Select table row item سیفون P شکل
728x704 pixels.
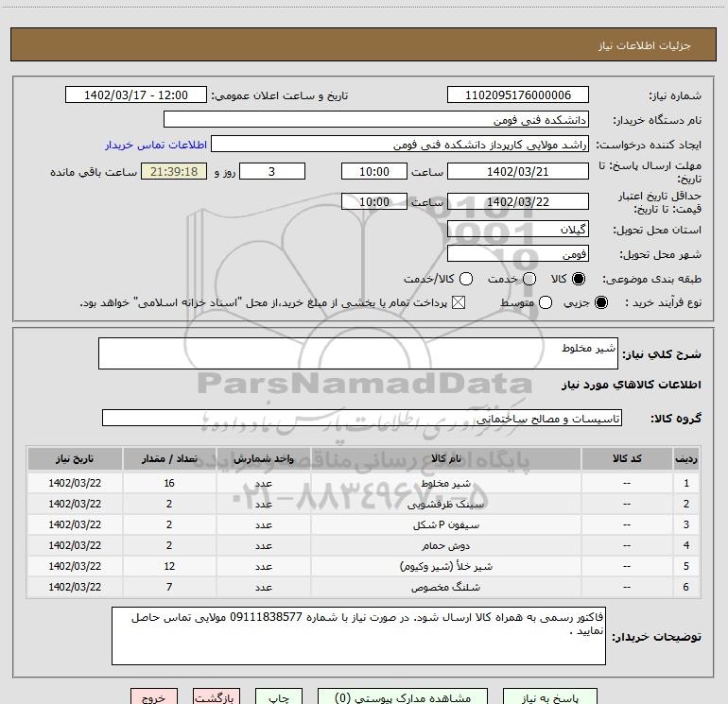click(445, 524)
